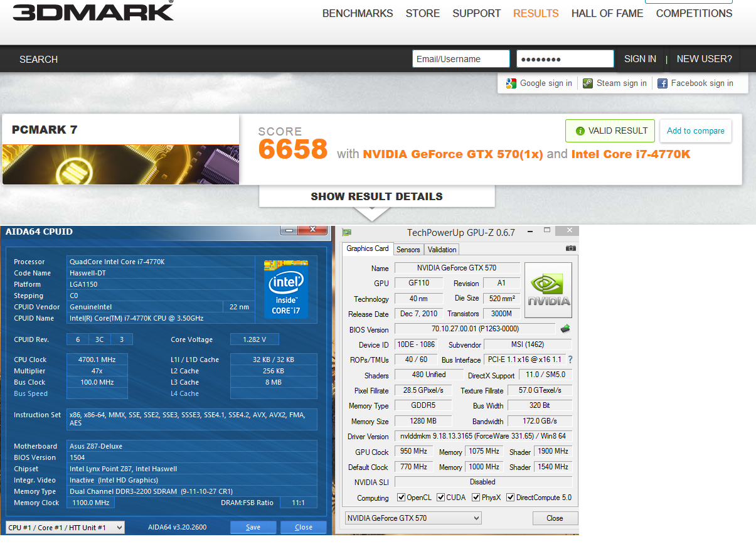Switch to the Graphics Card tab
Screen dimensions: 756x544
368,248
